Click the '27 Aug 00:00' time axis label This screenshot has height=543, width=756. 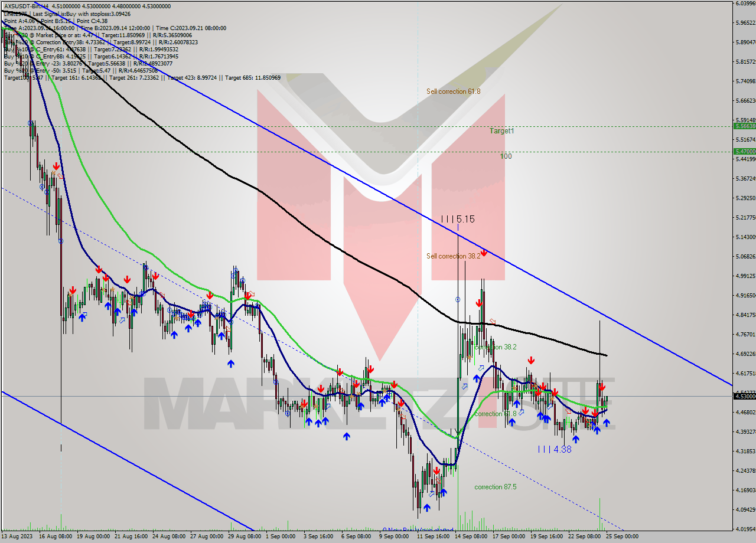click(x=206, y=537)
